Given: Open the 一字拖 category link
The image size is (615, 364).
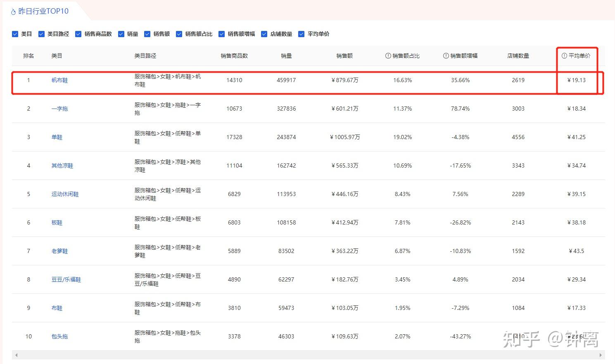Looking at the screenshot, I should (59, 109).
